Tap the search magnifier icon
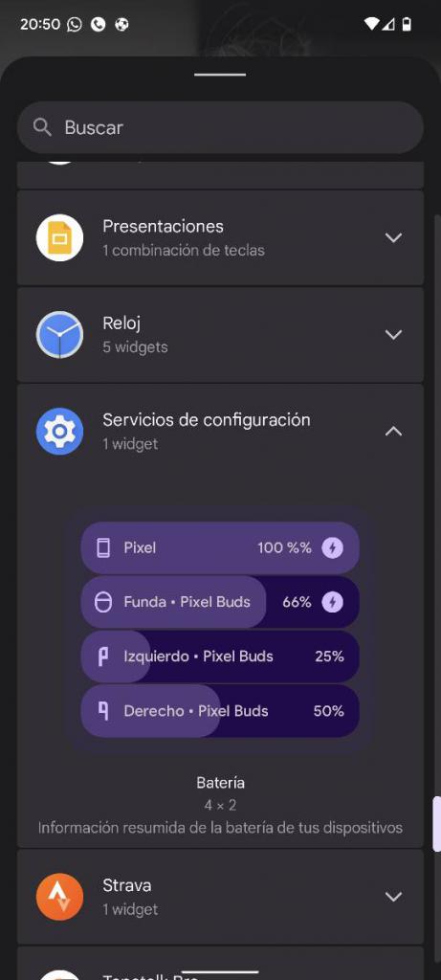Viewport: 441px width, 980px height. 42,127
